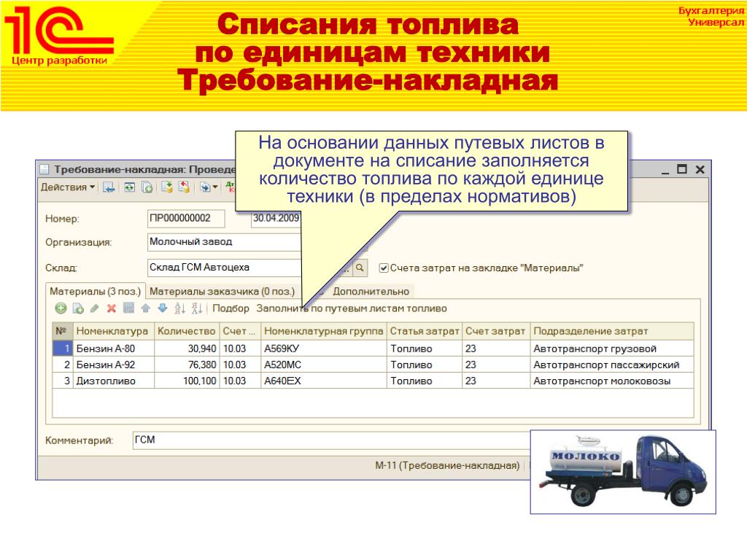Click the Номер input field
The image size is (747, 560).
(186, 219)
